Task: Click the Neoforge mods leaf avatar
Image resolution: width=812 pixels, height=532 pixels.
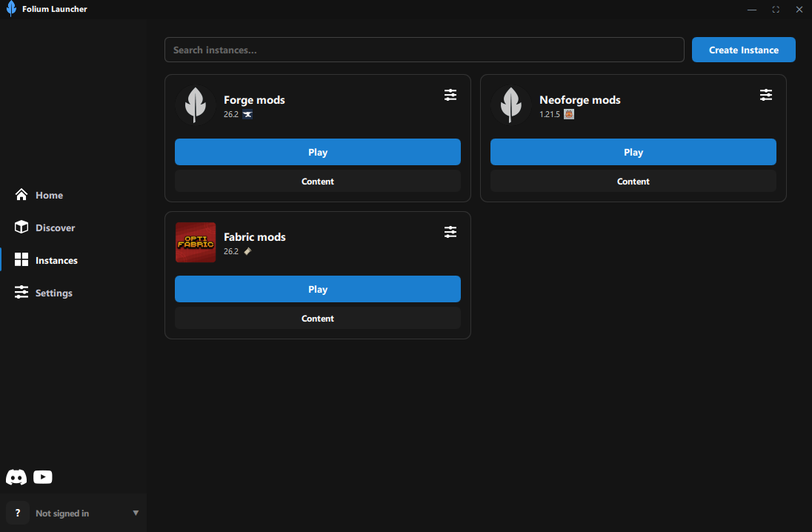Action: (510, 105)
